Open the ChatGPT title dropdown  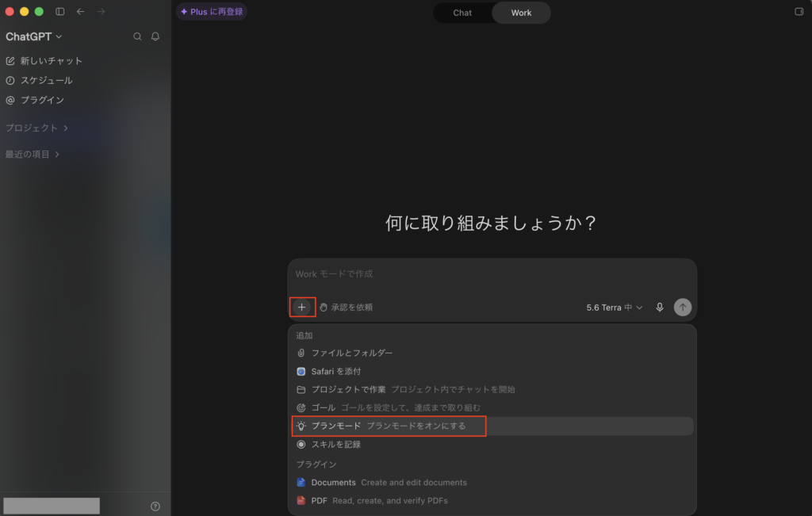click(33, 36)
